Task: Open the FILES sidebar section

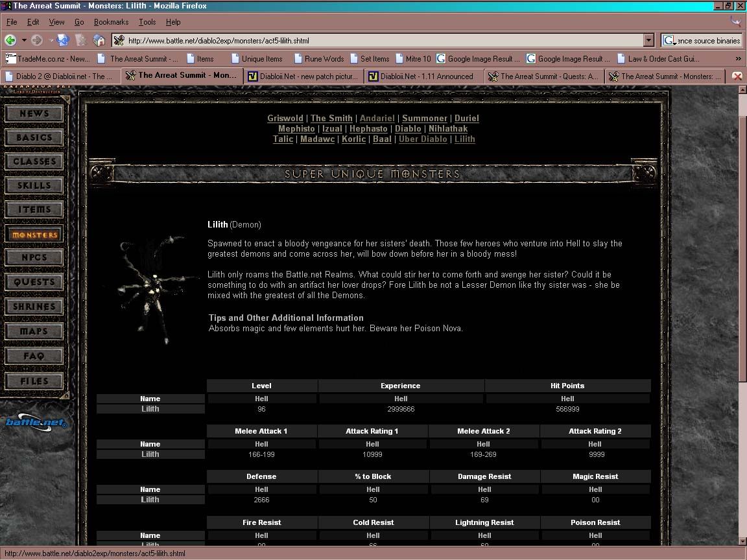Action: click(x=34, y=381)
